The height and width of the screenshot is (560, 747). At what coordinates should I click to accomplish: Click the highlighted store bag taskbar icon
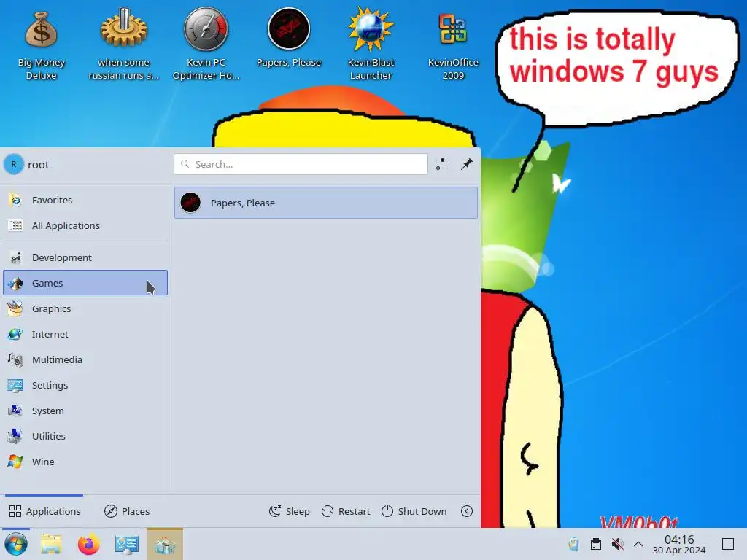point(165,544)
